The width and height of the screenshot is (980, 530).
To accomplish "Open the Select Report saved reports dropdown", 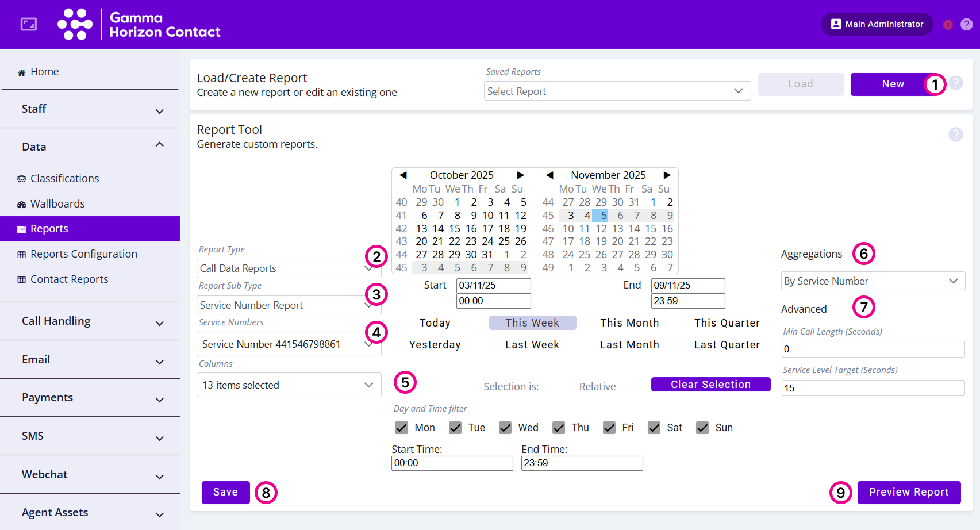I will (x=617, y=91).
